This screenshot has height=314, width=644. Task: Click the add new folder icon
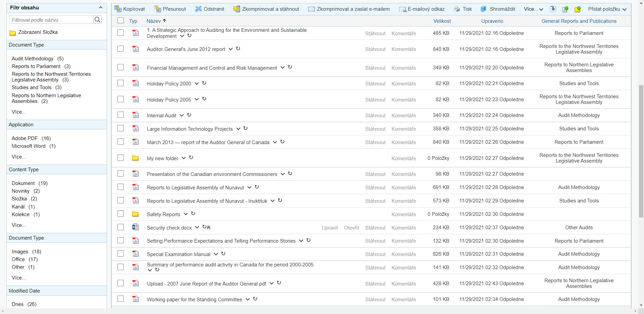pyautogui.click(x=577, y=9)
